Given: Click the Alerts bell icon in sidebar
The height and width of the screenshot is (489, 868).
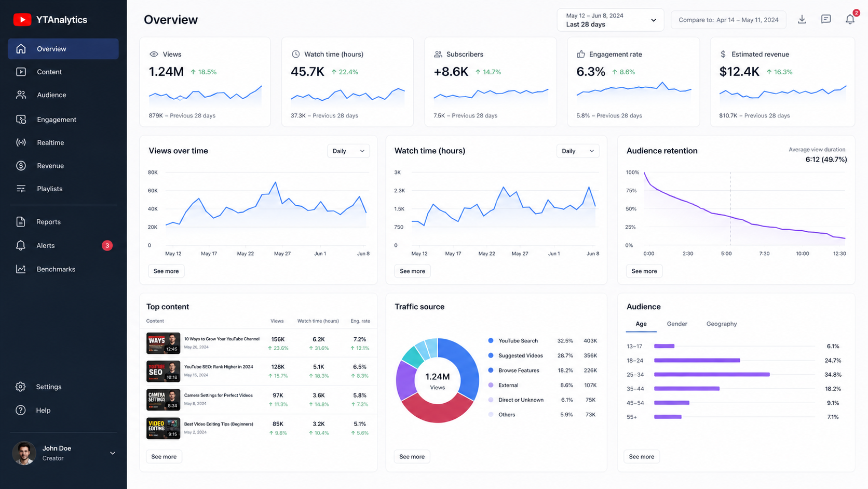Looking at the screenshot, I should [21, 245].
